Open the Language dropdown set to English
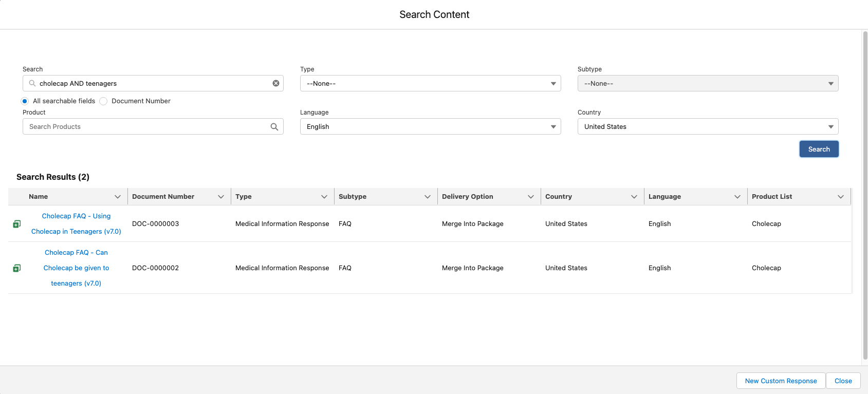Screen dimensions: 868x394 pyautogui.click(x=430, y=127)
